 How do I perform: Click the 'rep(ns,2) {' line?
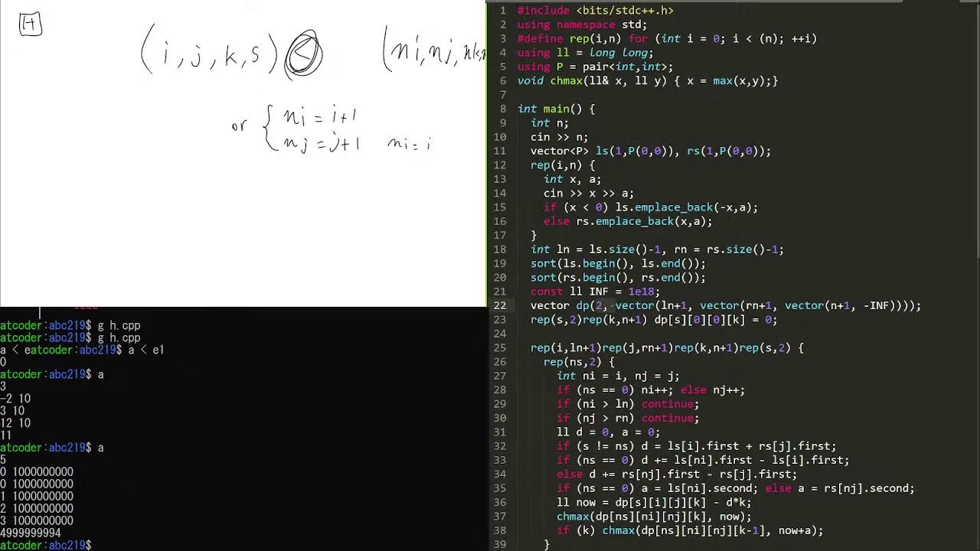[579, 361]
